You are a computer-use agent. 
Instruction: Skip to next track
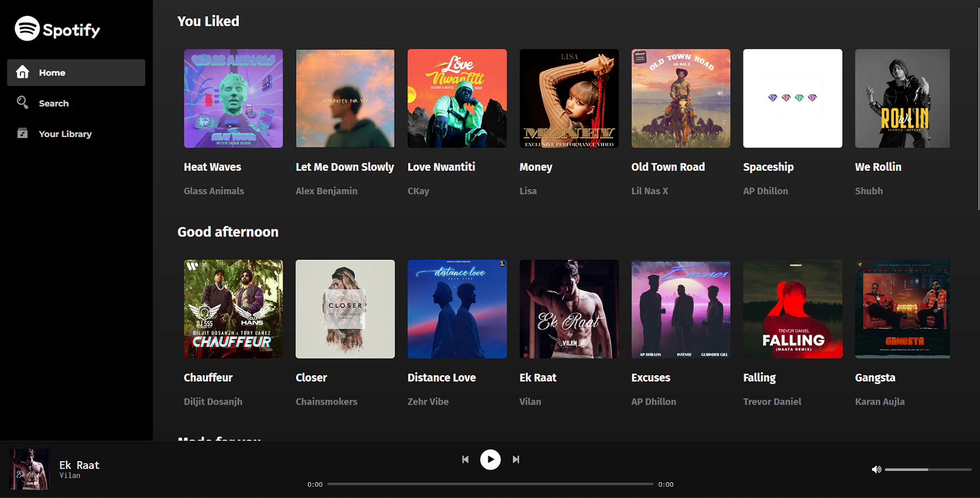[516, 459]
